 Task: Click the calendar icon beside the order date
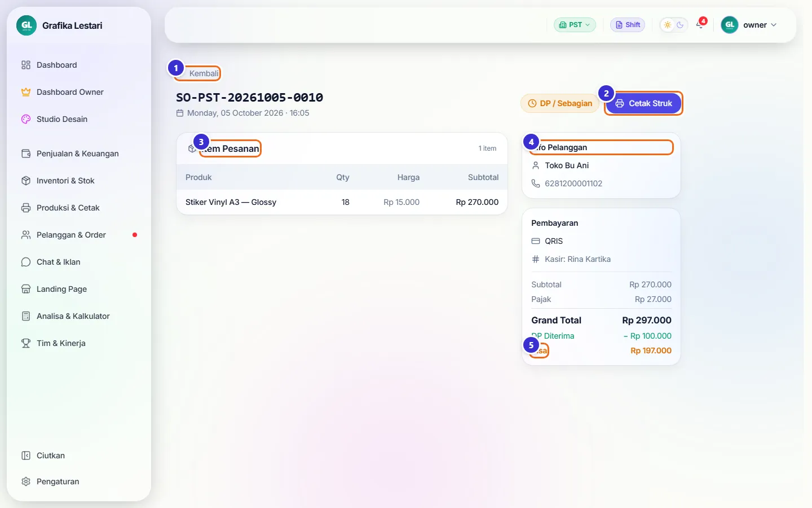[180, 113]
